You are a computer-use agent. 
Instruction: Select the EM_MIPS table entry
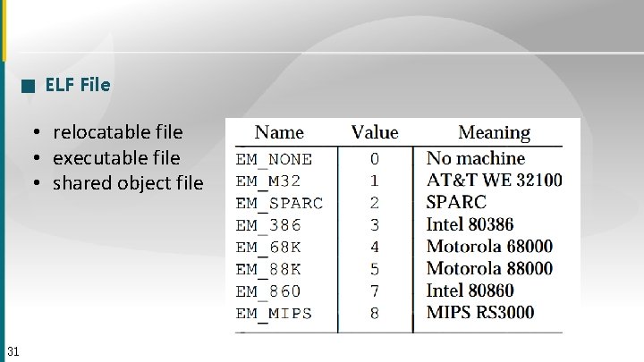(x=274, y=314)
